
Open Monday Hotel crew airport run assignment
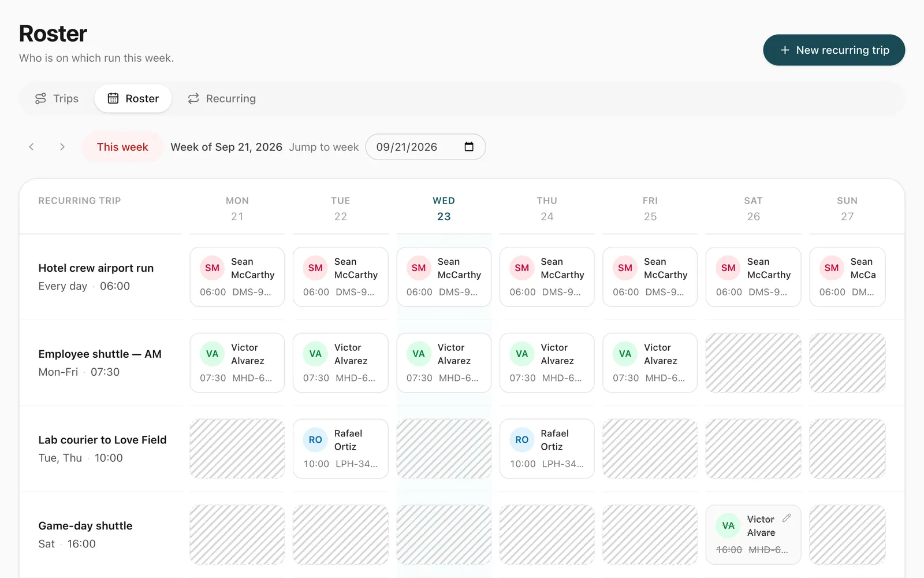(x=237, y=277)
